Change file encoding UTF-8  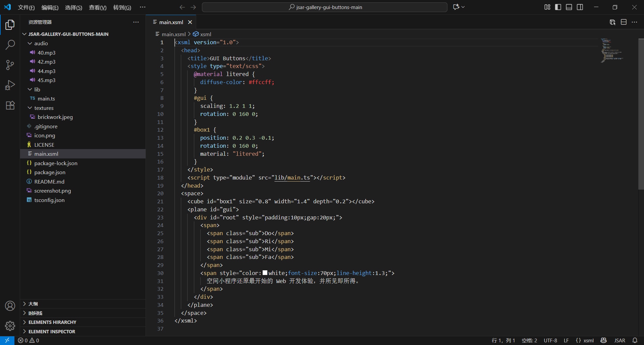click(x=550, y=340)
